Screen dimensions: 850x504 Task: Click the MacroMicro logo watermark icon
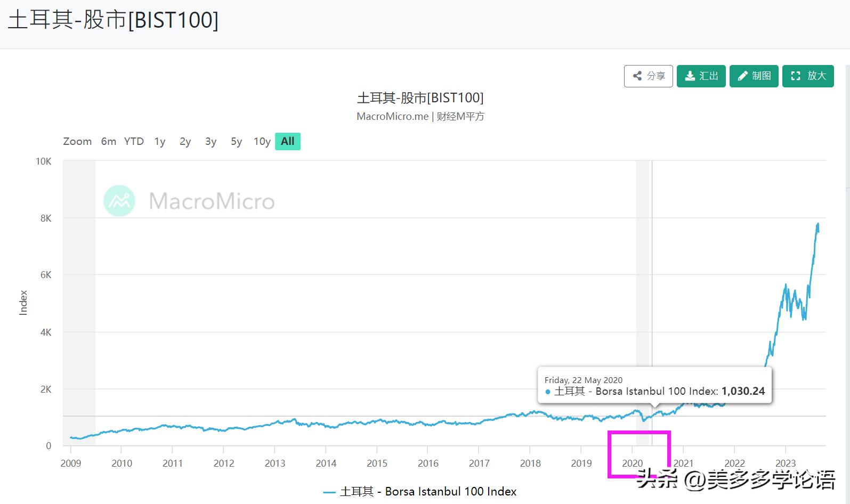(119, 201)
